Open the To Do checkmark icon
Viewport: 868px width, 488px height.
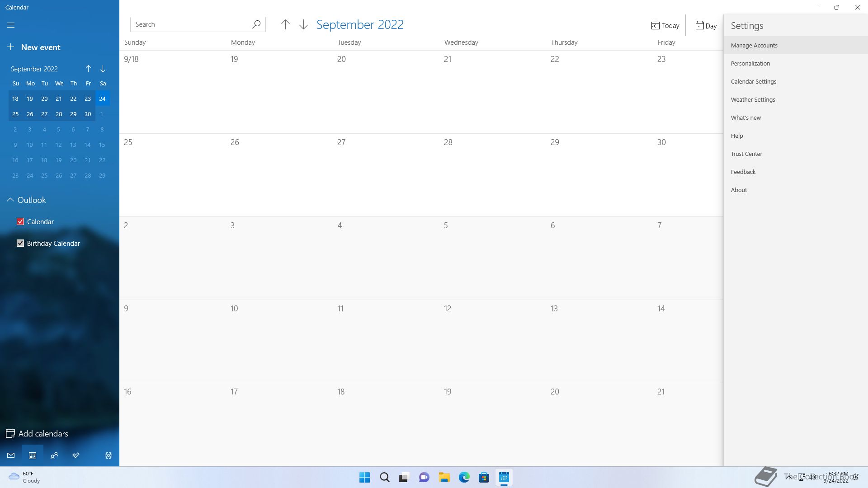pyautogui.click(x=76, y=455)
